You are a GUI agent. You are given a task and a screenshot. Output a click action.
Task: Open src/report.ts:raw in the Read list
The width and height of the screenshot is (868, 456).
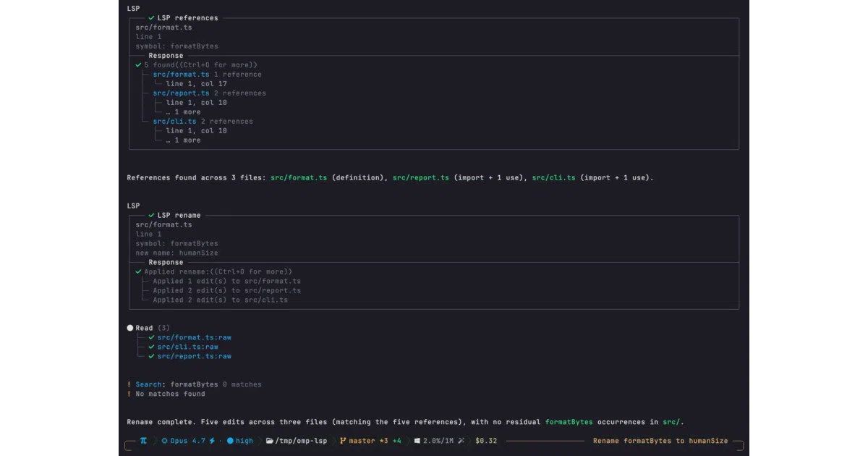(x=195, y=356)
